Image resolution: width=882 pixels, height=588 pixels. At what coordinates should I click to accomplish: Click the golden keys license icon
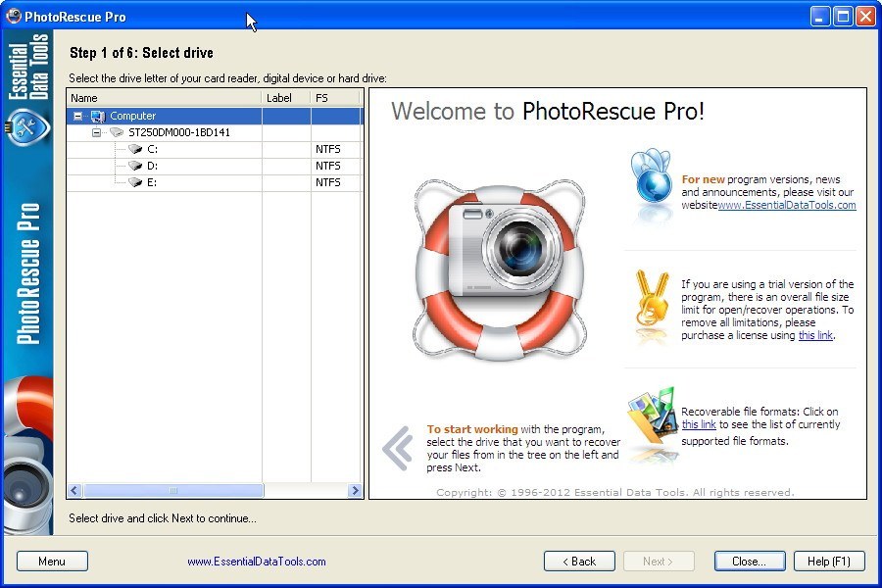[x=652, y=298]
